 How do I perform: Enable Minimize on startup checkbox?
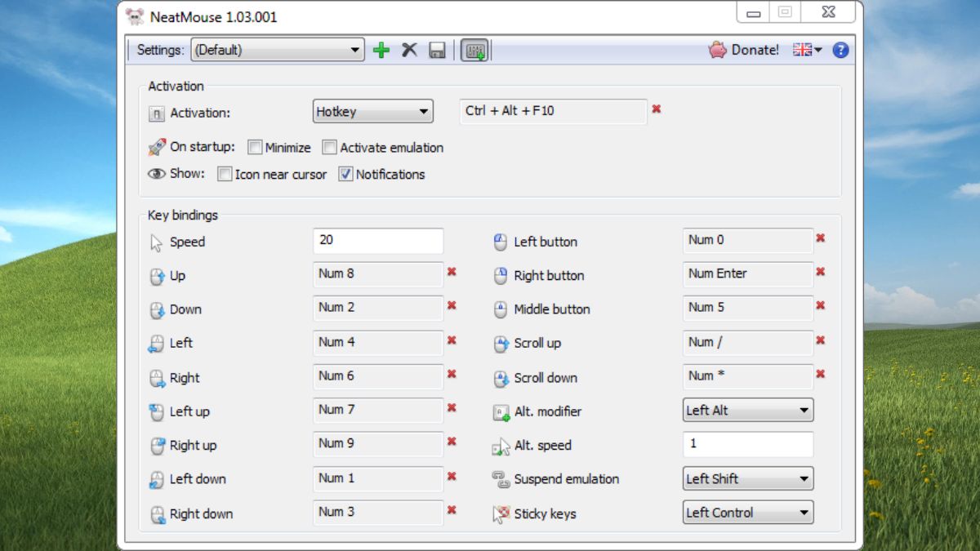click(x=255, y=148)
